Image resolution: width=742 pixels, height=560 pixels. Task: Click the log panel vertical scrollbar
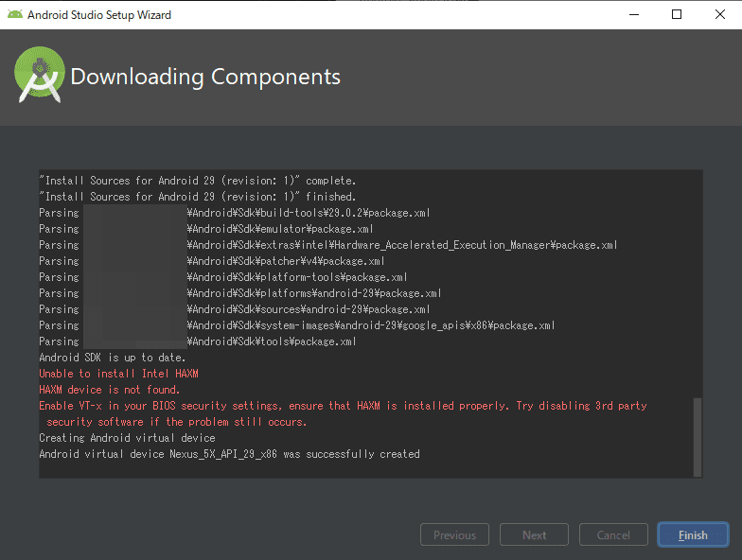click(697, 437)
